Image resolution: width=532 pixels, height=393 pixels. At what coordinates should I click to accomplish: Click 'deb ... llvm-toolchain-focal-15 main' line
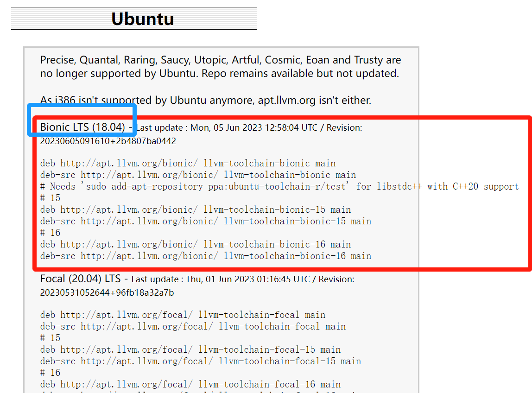pos(190,349)
